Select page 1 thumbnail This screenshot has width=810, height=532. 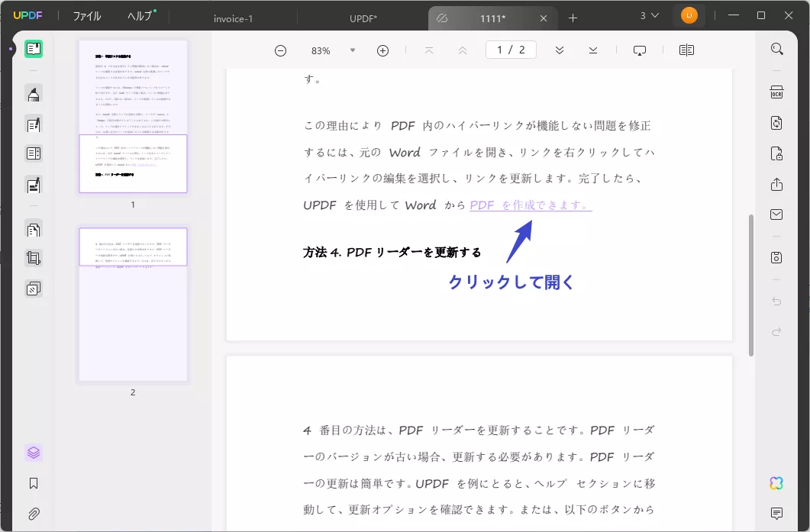coord(134,117)
